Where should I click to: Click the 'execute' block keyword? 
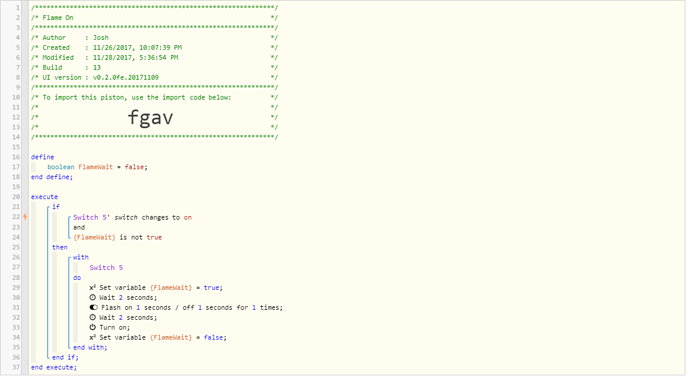[44, 197]
